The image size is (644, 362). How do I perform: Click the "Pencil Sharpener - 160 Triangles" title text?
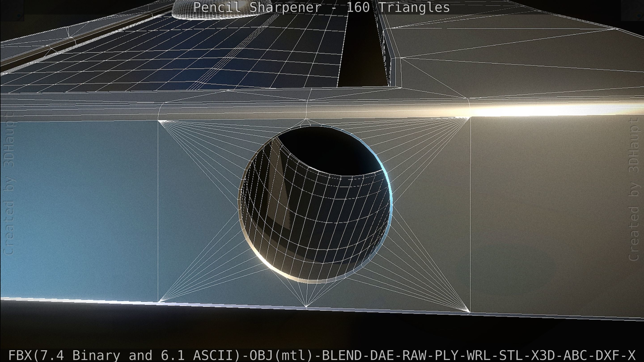pyautogui.click(x=322, y=7)
